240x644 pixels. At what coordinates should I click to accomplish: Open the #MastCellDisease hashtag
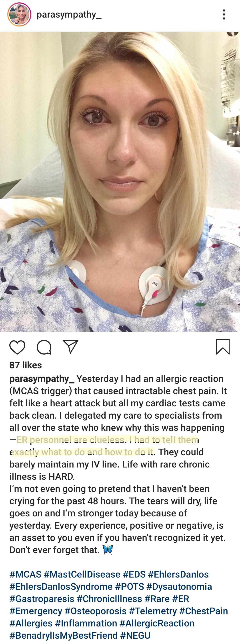[82, 574]
